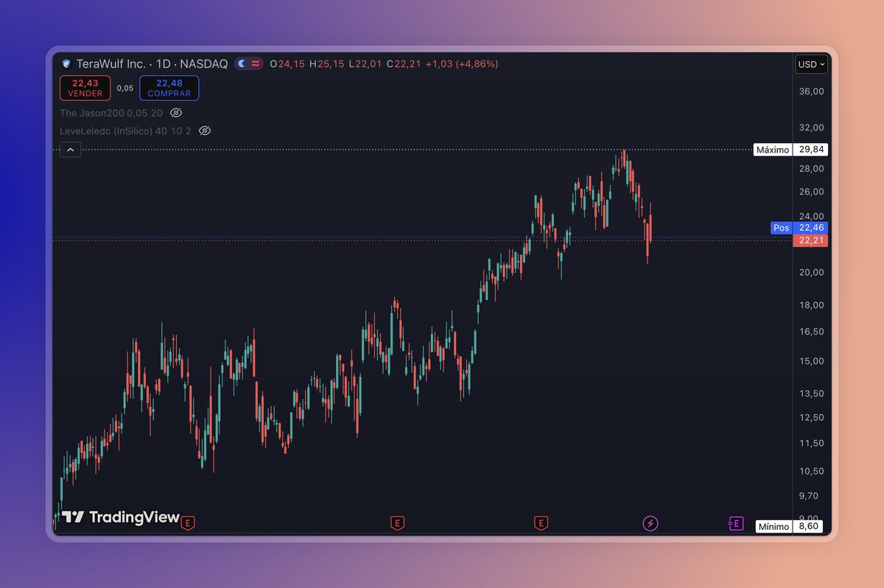The width and height of the screenshot is (884, 588).
Task: Click the red 22,21 last price label
Action: pos(812,240)
